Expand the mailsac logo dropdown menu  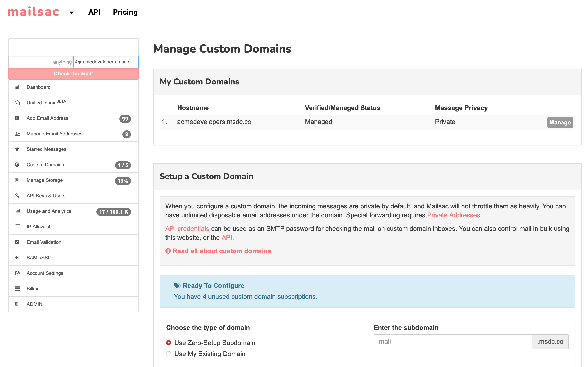pos(72,12)
